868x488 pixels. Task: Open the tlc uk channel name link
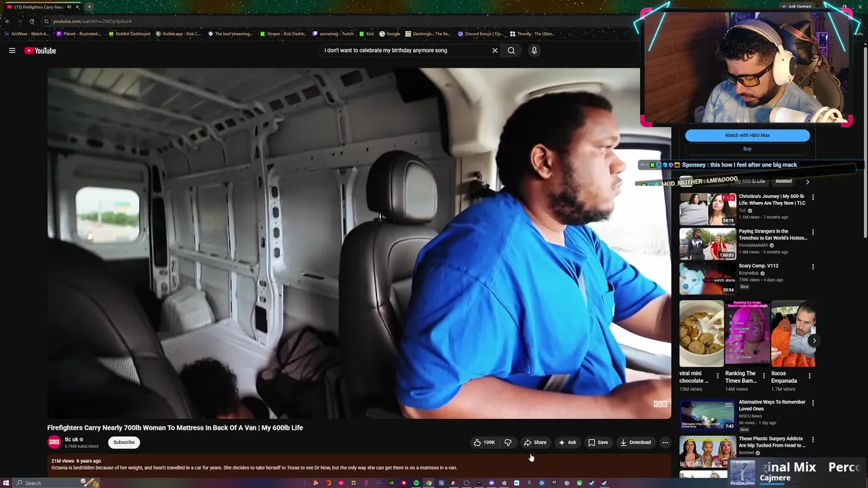pos(71,439)
